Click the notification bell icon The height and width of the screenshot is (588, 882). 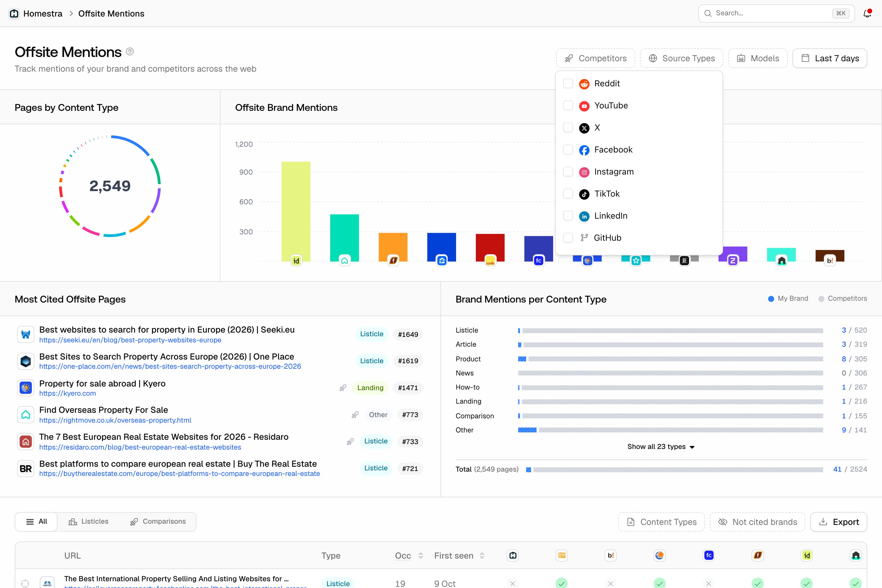pyautogui.click(x=867, y=13)
